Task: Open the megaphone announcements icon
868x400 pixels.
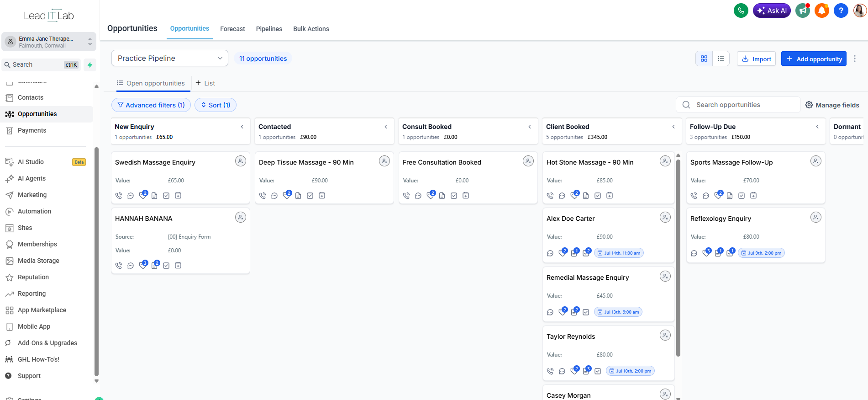Action: point(802,11)
